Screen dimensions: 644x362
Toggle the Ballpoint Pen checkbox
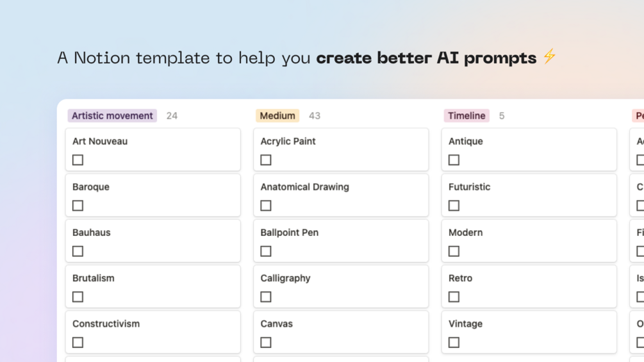click(266, 251)
